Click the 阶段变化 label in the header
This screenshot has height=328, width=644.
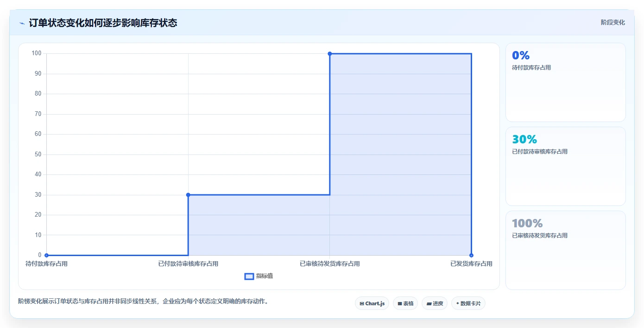612,22
